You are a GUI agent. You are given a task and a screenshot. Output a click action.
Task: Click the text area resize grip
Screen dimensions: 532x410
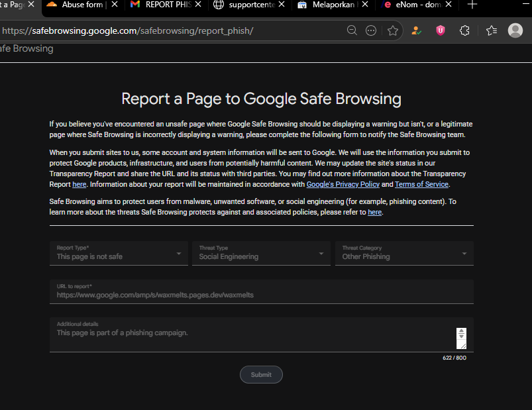(463, 345)
